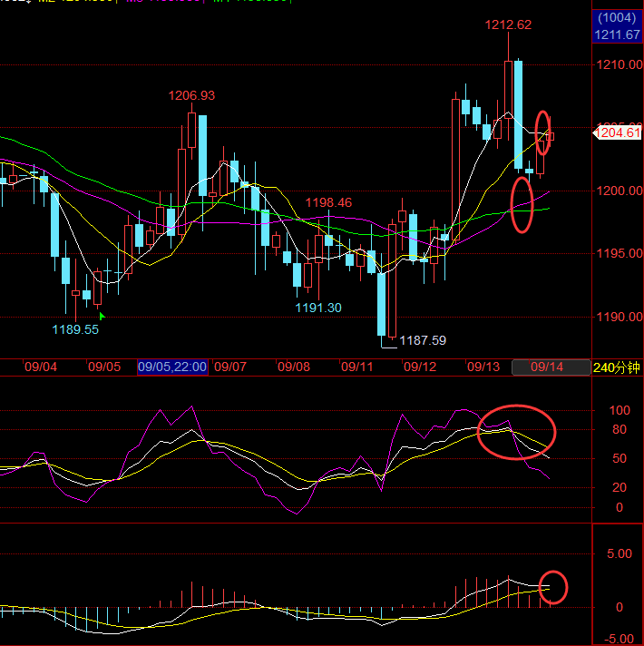This screenshot has width=644, height=646.
Task: Select the 09/08 date marker
Action: tap(294, 367)
